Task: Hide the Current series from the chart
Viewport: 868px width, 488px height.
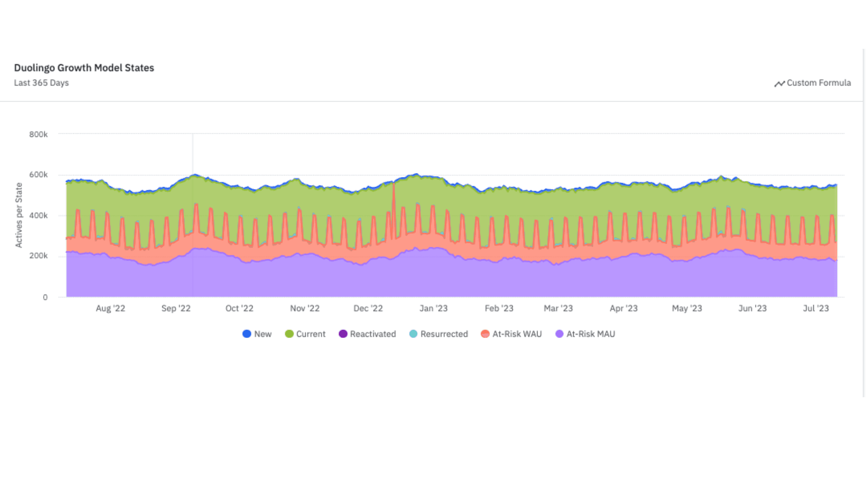Action: tap(306, 333)
